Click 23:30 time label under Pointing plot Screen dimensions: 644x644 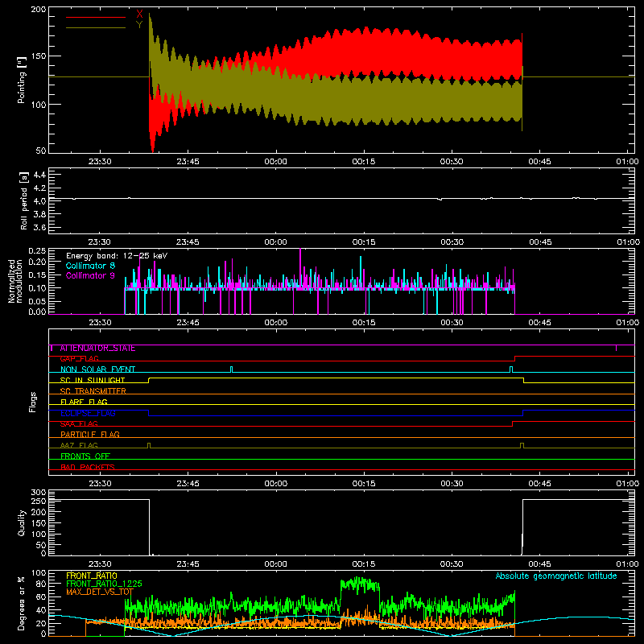(100, 162)
